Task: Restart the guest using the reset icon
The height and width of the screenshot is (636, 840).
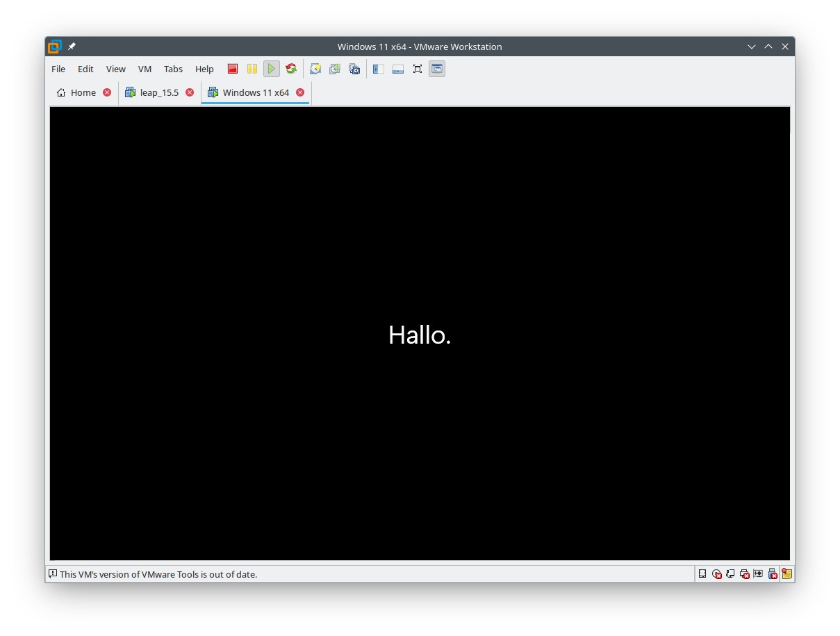Action: (x=291, y=69)
